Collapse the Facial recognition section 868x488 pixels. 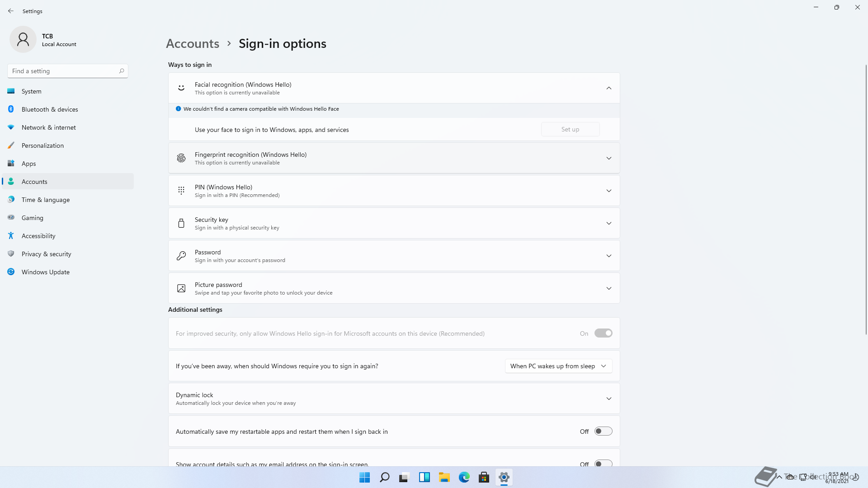point(609,88)
